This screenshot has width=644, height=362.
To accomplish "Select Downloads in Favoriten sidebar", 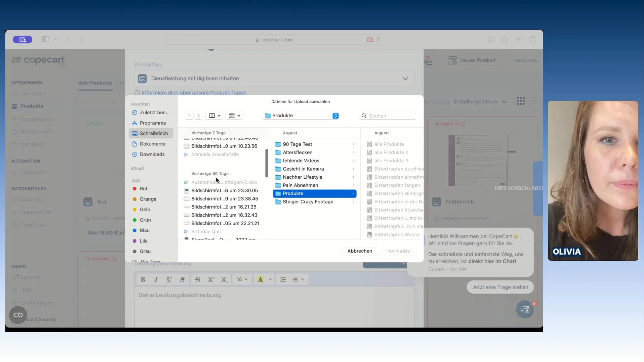I will [x=152, y=154].
